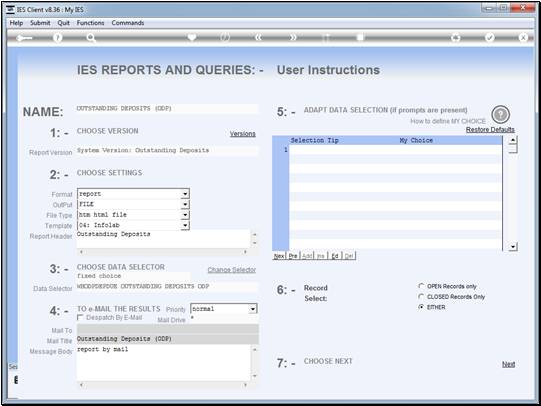Open the Commands menu

(128, 23)
